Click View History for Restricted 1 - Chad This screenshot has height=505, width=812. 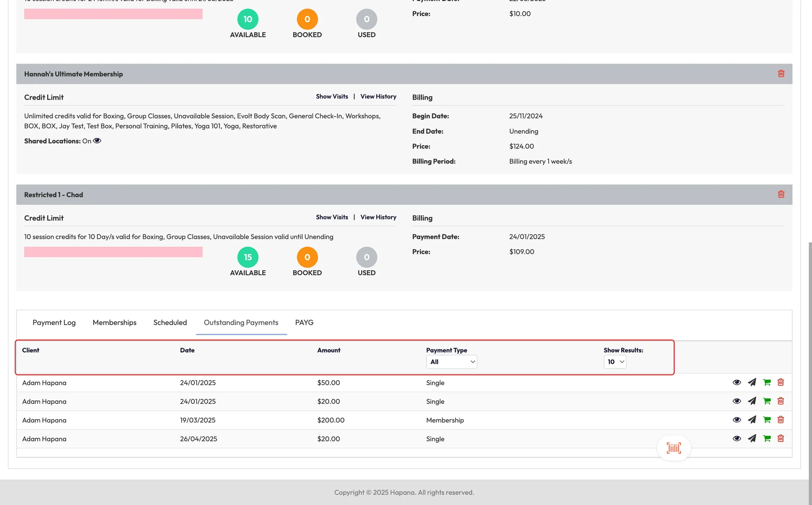click(378, 217)
